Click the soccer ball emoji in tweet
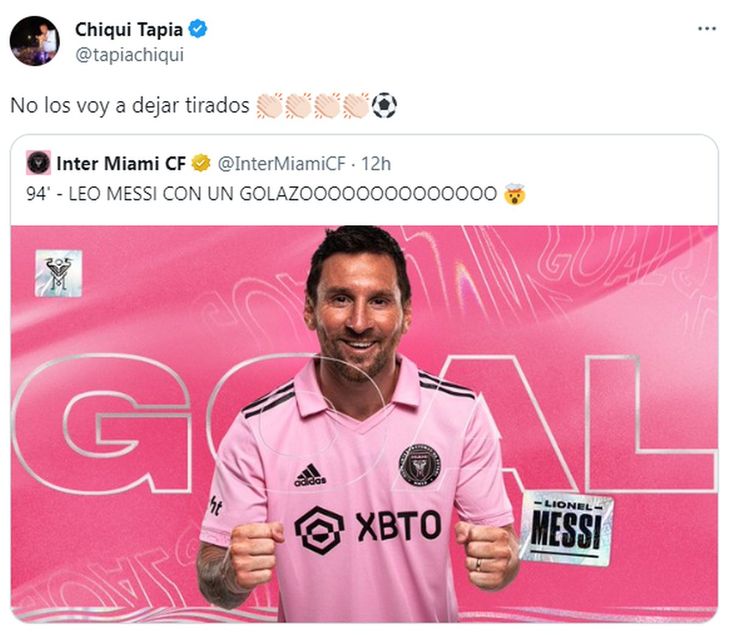The image size is (730, 635). (x=384, y=105)
